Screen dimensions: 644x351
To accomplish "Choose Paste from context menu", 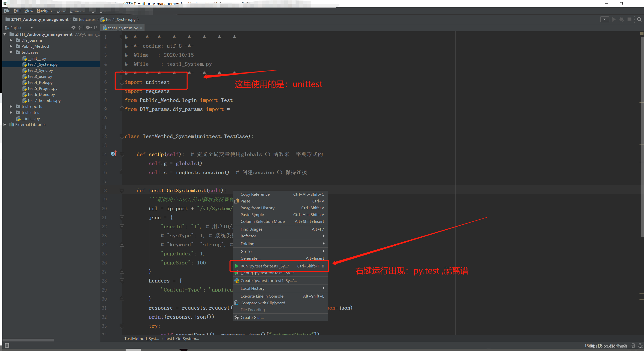I will tap(280, 201).
